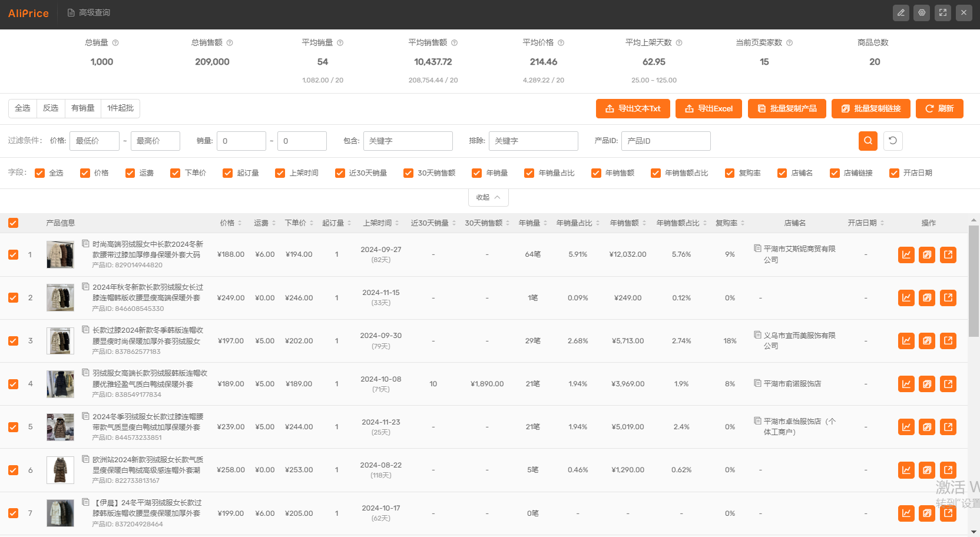
Task: Click the AliPrice logo
Action: click(x=28, y=13)
